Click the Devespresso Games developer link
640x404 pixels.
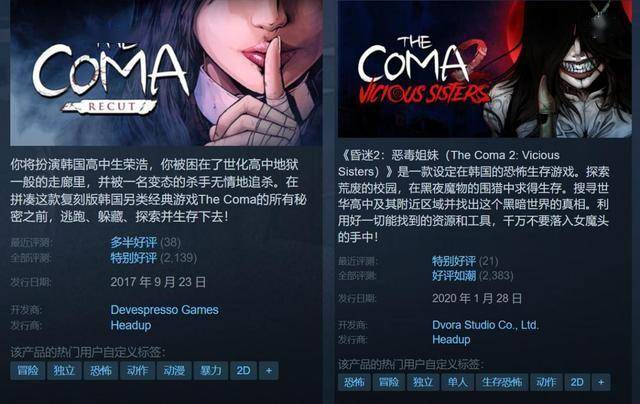pyautogui.click(x=164, y=310)
